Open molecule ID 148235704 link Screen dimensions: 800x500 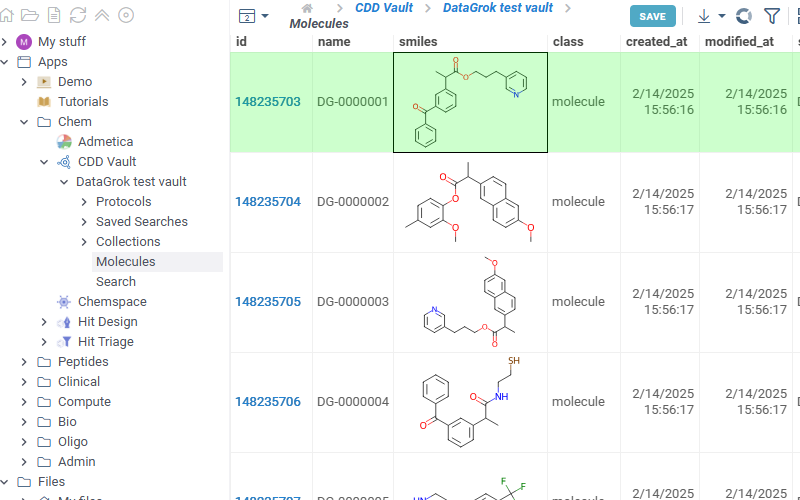coord(267,202)
